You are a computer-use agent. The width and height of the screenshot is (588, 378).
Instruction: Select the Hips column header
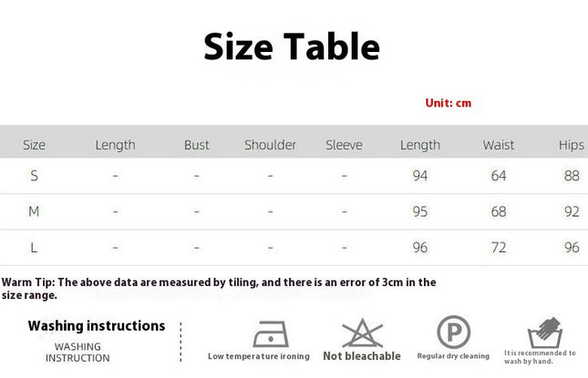(572, 145)
